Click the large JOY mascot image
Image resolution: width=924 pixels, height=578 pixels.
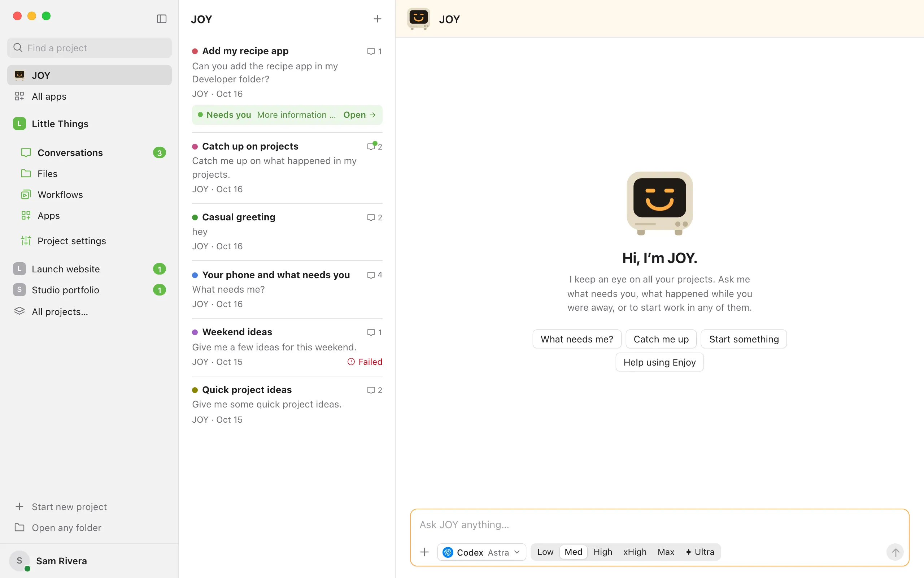[659, 203]
